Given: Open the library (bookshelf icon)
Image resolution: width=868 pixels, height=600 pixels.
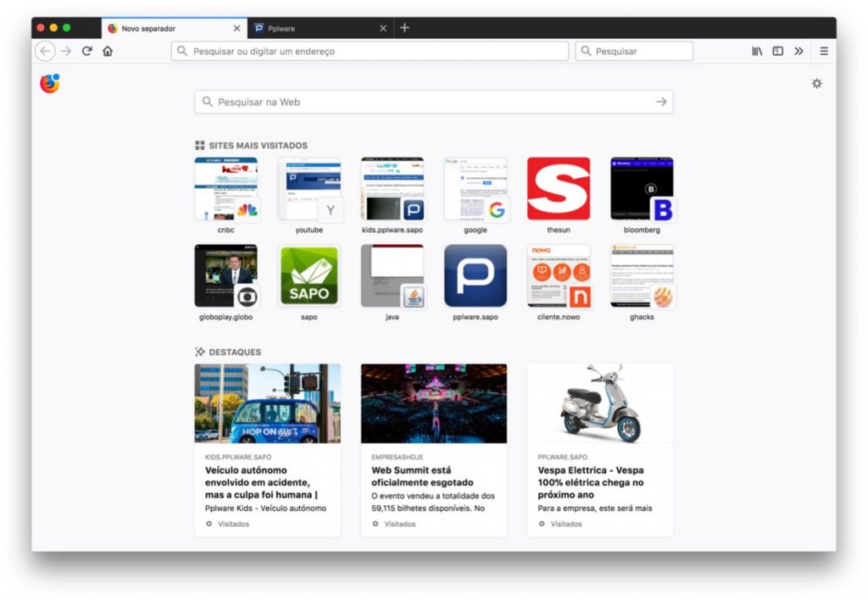Looking at the screenshot, I should tap(756, 51).
